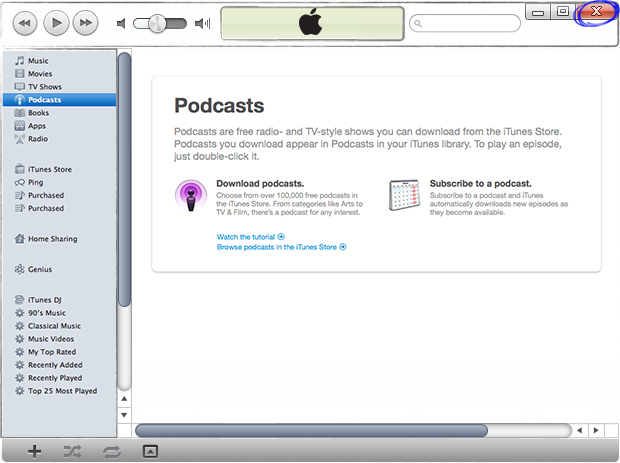The image size is (620, 463).
Task: Select Podcasts in the sidebar
Action: click(x=59, y=100)
